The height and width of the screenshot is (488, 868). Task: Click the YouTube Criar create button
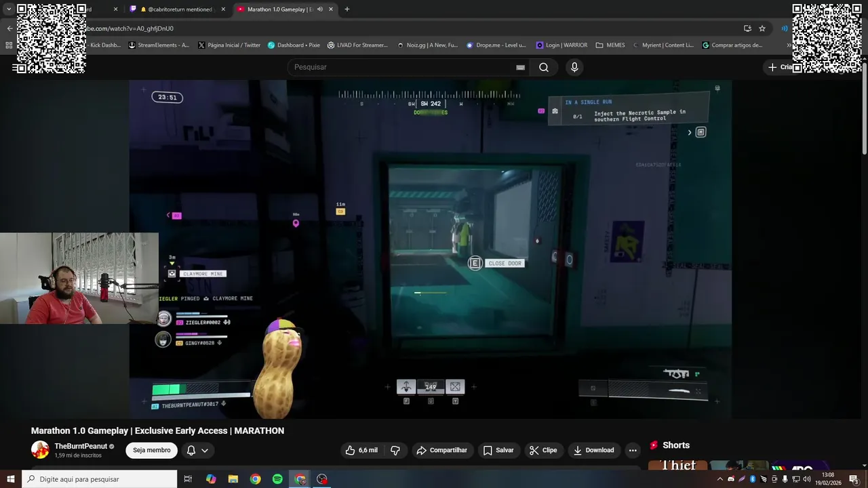(x=780, y=67)
